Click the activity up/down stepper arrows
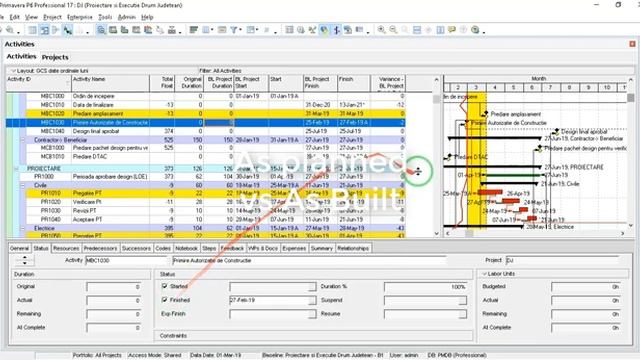 [24, 260]
